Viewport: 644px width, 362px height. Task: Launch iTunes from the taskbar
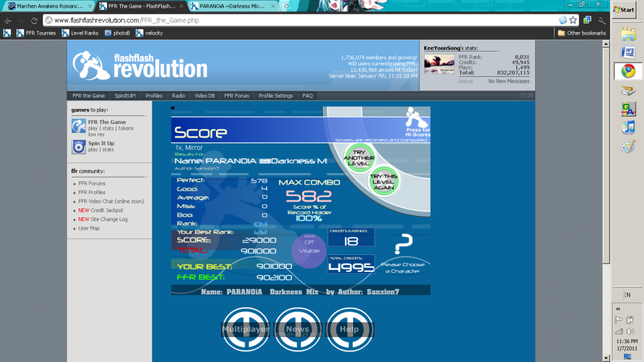[x=628, y=128]
